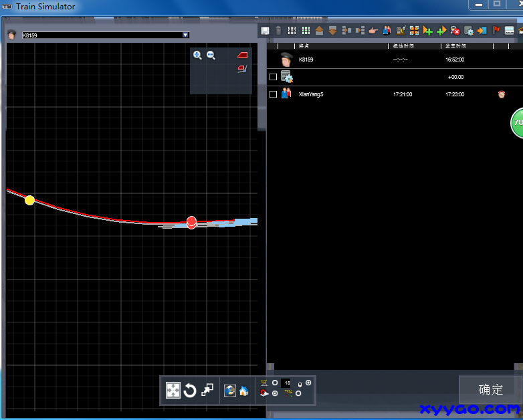
Task: Click the four-arrow fit view button
Action: (173, 391)
